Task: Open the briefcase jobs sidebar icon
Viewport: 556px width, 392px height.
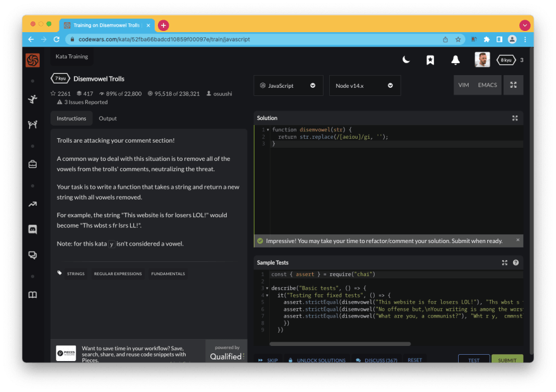Action: click(33, 164)
